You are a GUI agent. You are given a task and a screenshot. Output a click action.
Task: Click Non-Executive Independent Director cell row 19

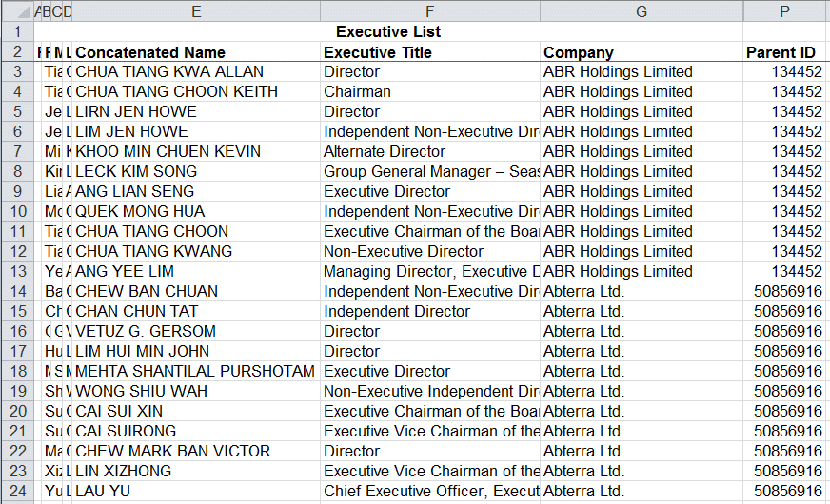[430, 392]
